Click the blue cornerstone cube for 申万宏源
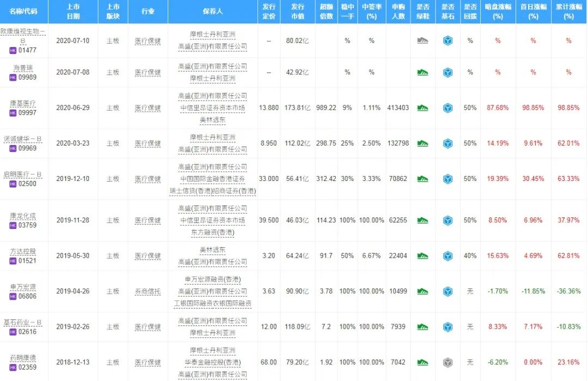Viewport: 588px width, 381px height. point(448,291)
